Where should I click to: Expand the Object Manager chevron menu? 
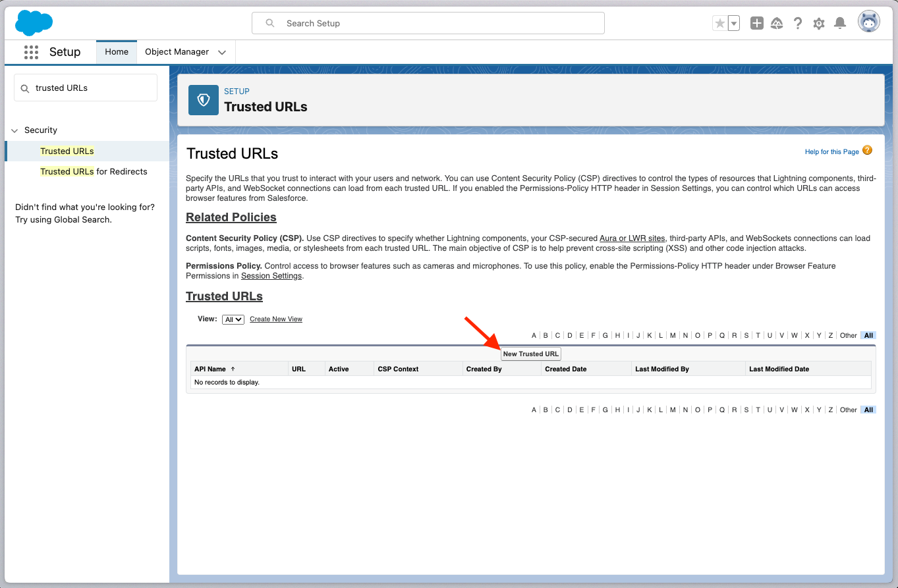[222, 52]
